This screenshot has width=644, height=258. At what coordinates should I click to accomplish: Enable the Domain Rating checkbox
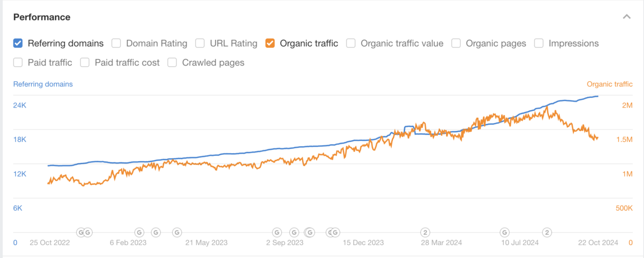point(116,43)
